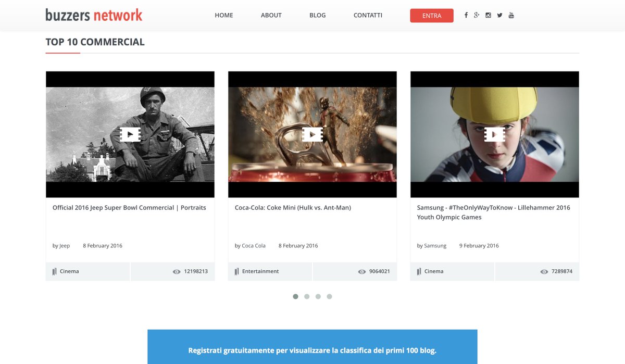Image resolution: width=625 pixels, height=364 pixels.
Task: Open the CONTATTI page
Action: 368,15
